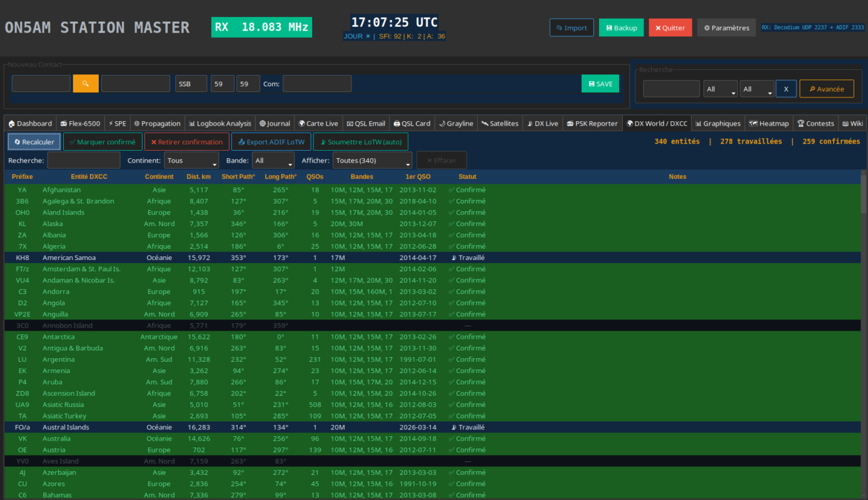Sort by the Dist. km column header

pyautogui.click(x=198, y=177)
